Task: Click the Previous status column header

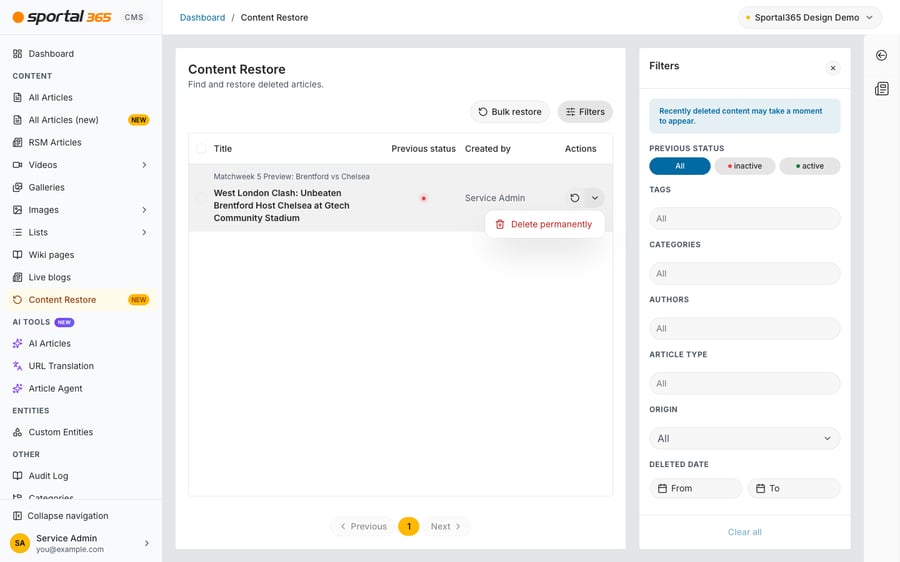Action: pyautogui.click(x=424, y=149)
